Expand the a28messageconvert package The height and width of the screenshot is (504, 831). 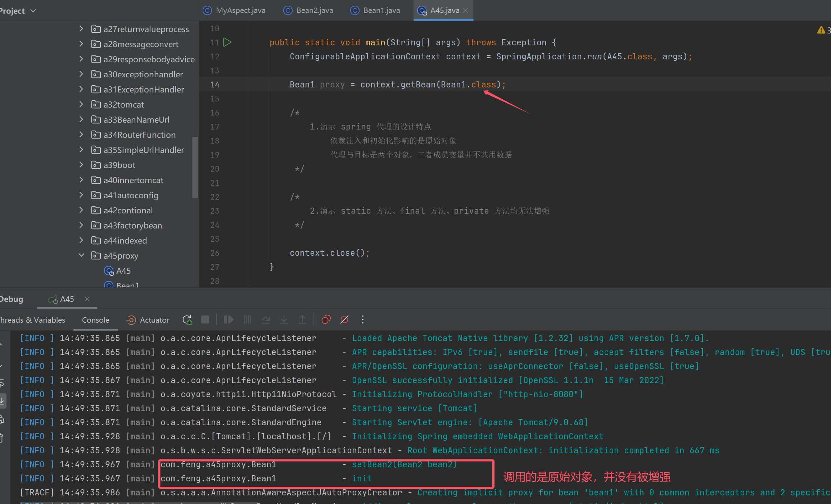pyautogui.click(x=81, y=44)
